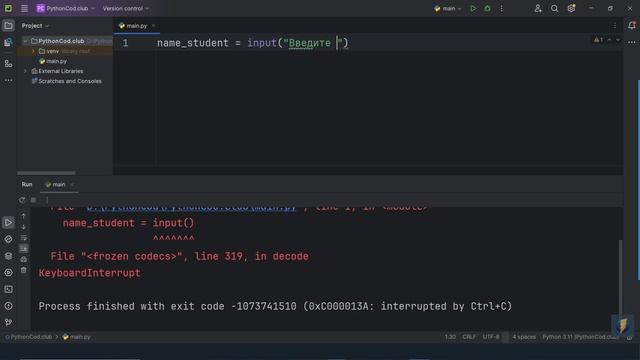Open the Structure tool window icon
Image resolution: width=640 pixels, height=360 pixels.
coord(8,63)
